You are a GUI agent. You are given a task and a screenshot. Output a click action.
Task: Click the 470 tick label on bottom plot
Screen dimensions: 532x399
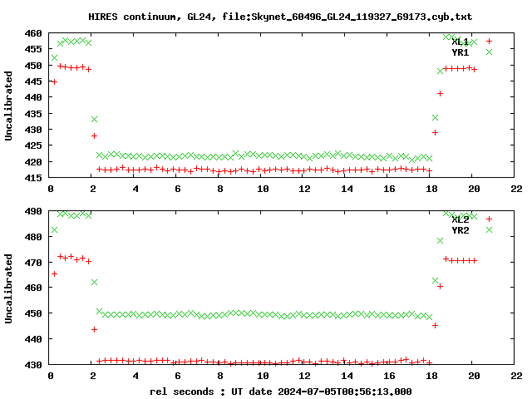point(33,263)
